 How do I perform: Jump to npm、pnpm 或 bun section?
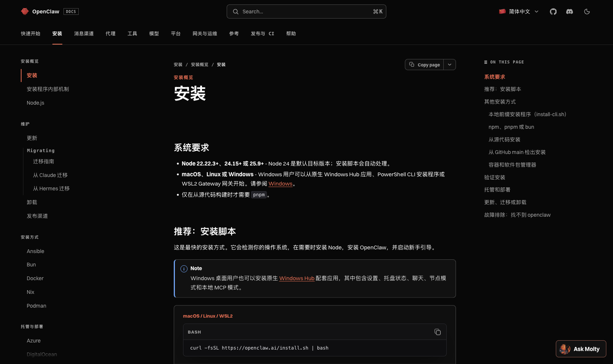click(x=511, y=127)
